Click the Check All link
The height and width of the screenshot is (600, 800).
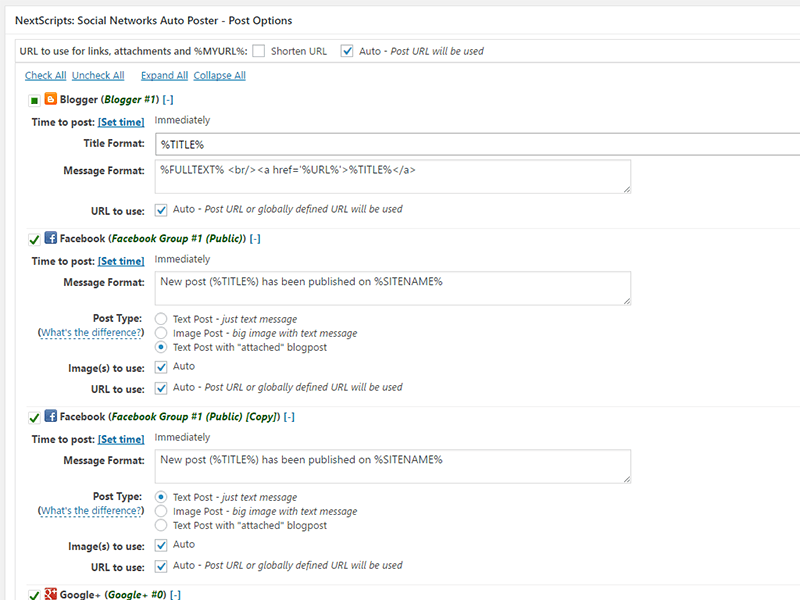pos(45,75)
